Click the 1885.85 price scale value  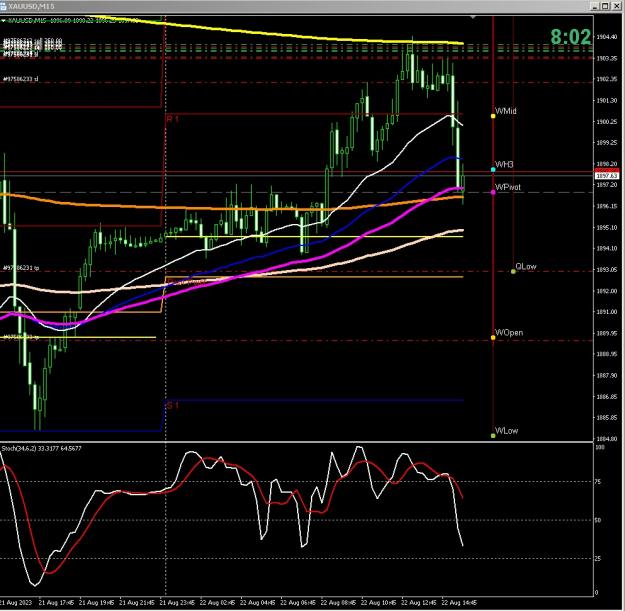pos(607,417)
